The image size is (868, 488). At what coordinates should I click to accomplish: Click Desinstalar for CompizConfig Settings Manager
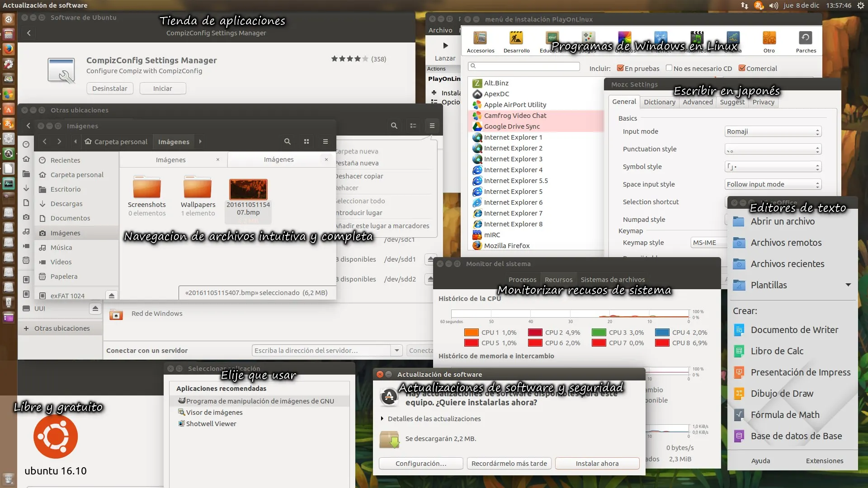[x=110, y=88]
